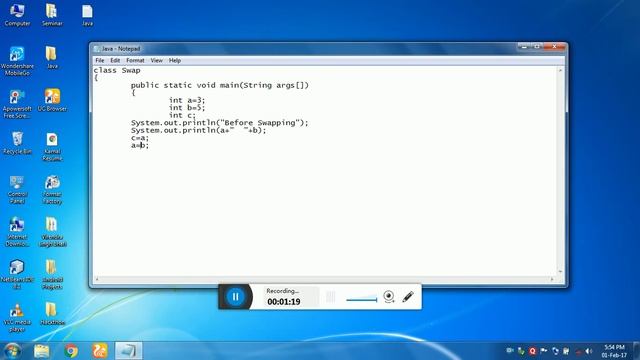Viewport: 640px width, 360px height.
Task: Click the 'int c;' line
Action: pyautogui.click(x=182, y=115)
